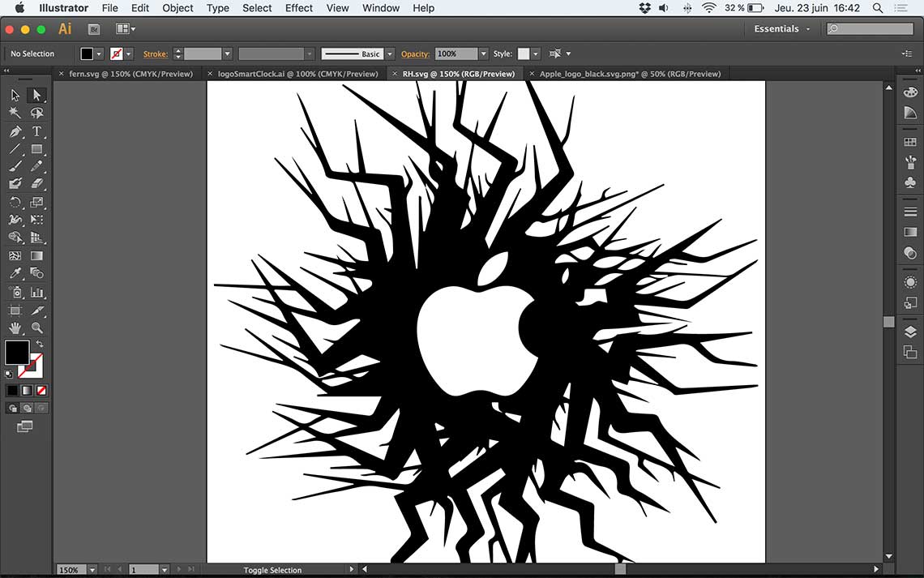Select the Blend tool
Screen dimensions: 924x578
click(36, 273)
